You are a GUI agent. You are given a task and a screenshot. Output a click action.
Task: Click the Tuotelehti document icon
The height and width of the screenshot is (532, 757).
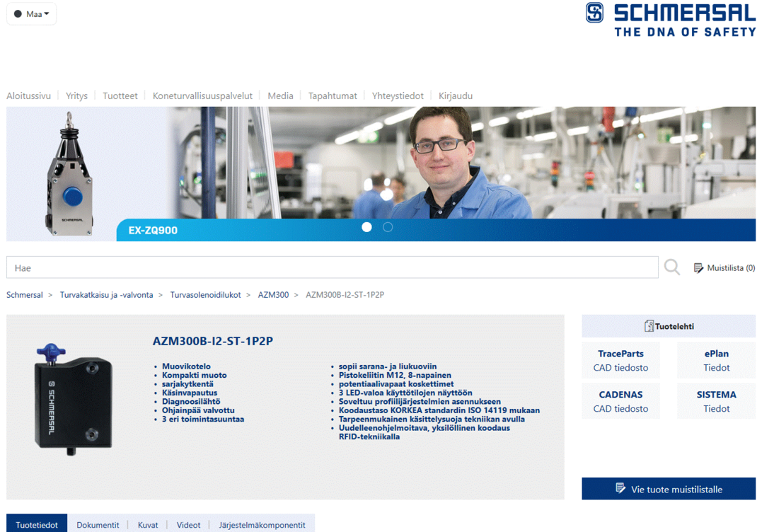coord(649,326)
